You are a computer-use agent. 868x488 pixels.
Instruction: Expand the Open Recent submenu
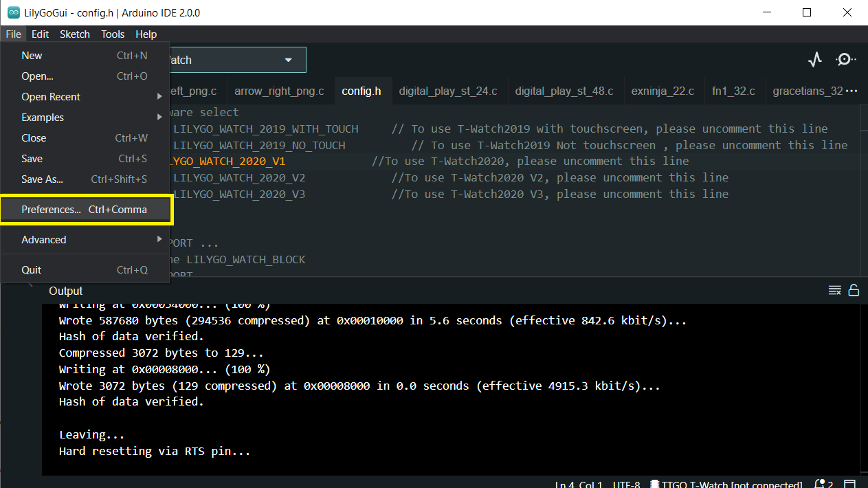85,97
